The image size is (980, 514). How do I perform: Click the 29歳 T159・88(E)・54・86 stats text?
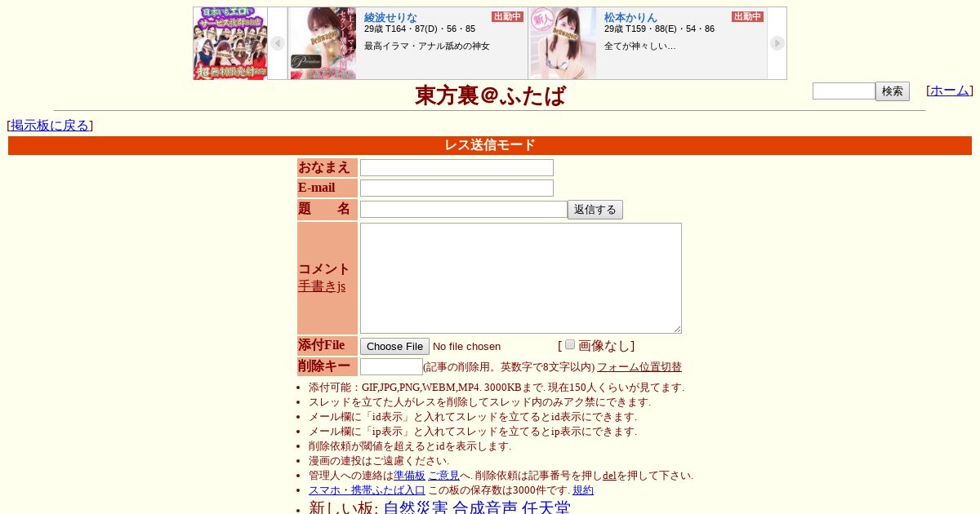click(x=659, y=29)
